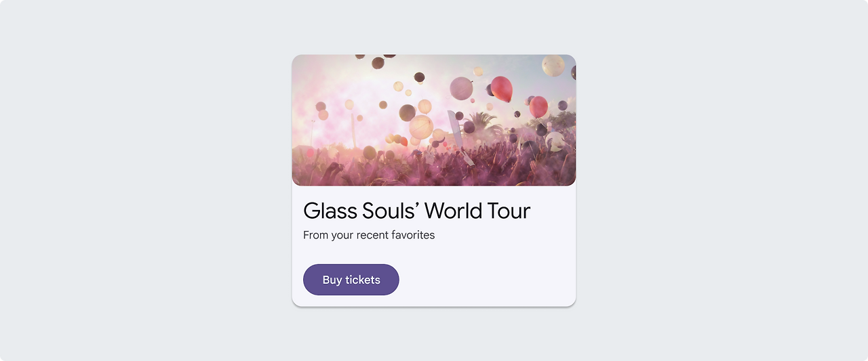
Task: Open the Glass Souls' World Tour title
Action: click(416, 211)
